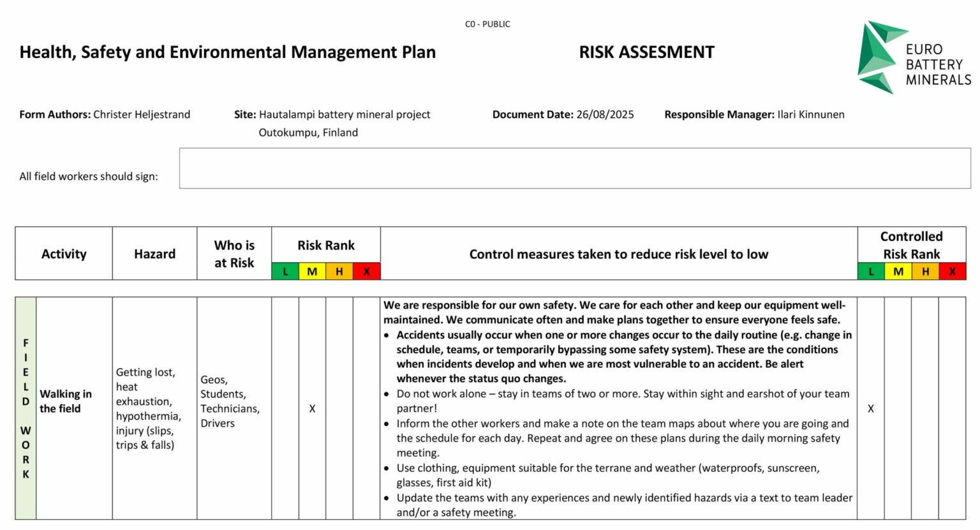Click the X mark in the Risk Rank medium column

(x=312, y=409)
